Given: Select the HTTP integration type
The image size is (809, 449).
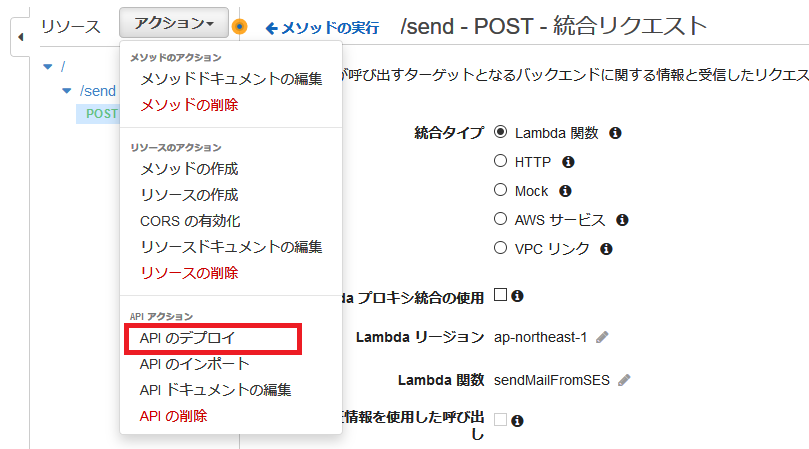Looking at the screenshot, I should coord(501,161).
